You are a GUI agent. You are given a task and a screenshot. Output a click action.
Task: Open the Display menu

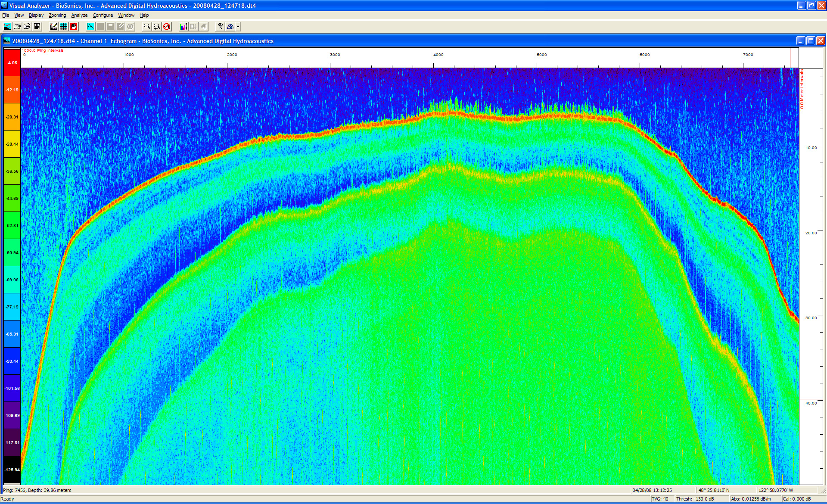point(36,15)
